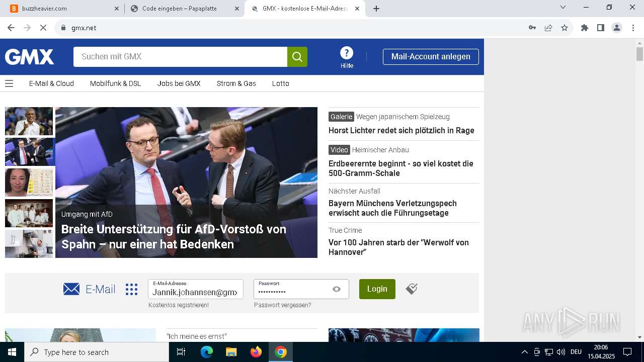This screenshot has width=644, height=362.
Task: Show hidden system tray icons
Action: coord(524,352)
